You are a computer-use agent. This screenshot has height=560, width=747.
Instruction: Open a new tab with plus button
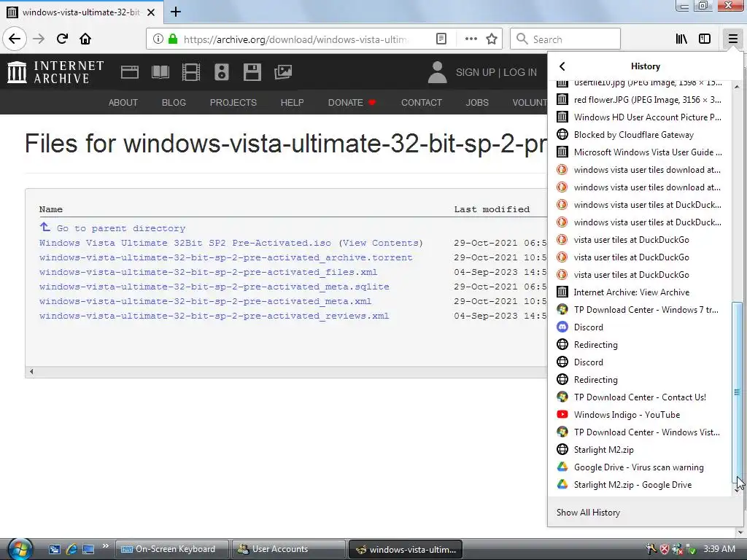point(176,12)
